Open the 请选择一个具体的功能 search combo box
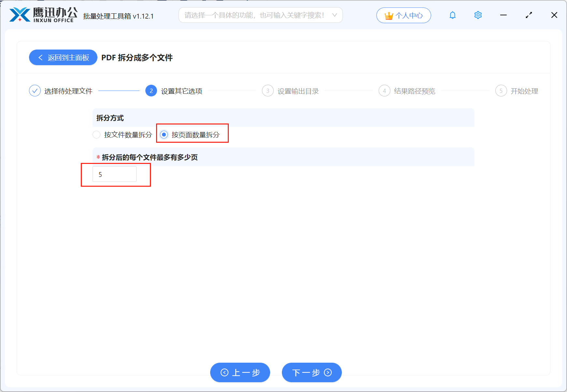 pos(257,15)
